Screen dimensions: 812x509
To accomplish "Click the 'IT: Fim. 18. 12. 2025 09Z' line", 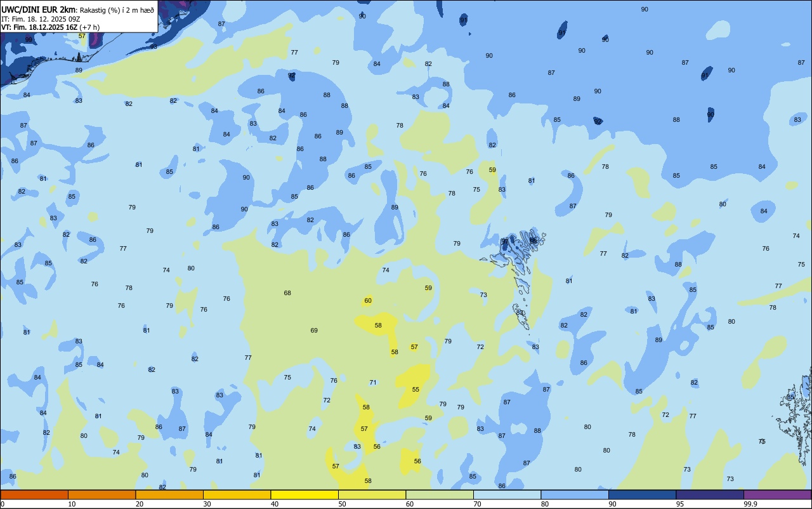I will point(41,19).
